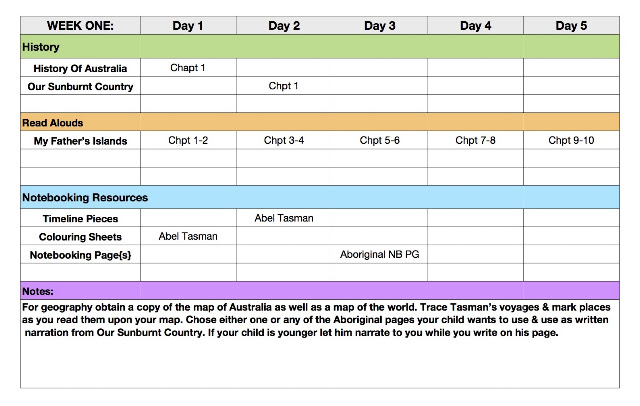Select the blue Notebooking Resources section bar
The image size is (640, 406).
point(320,197)
